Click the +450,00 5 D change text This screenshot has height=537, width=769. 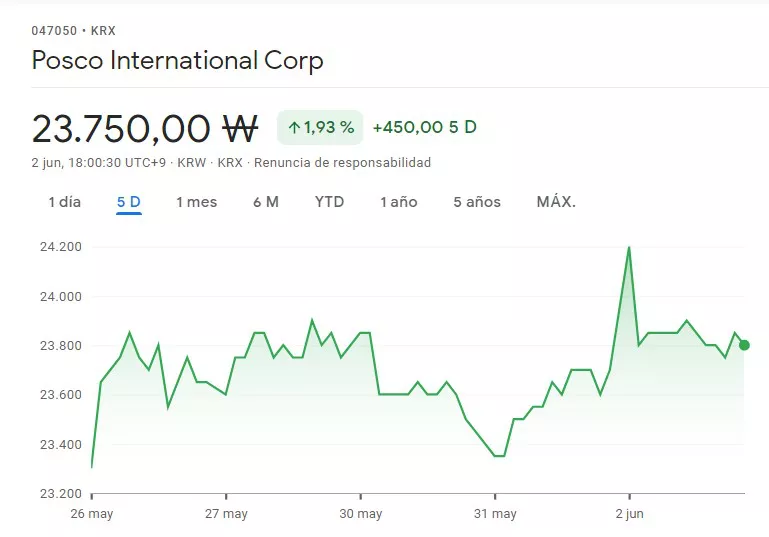[x=424, y=127]
